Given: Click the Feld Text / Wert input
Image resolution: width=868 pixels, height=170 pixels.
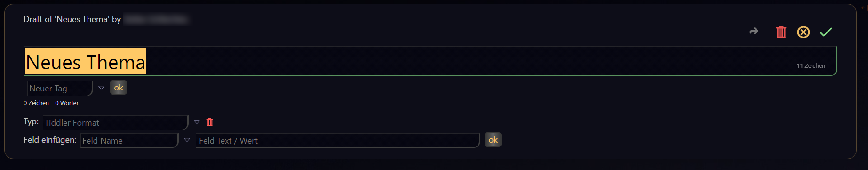Looking at the screenshot, I should (x=338, y=140).
